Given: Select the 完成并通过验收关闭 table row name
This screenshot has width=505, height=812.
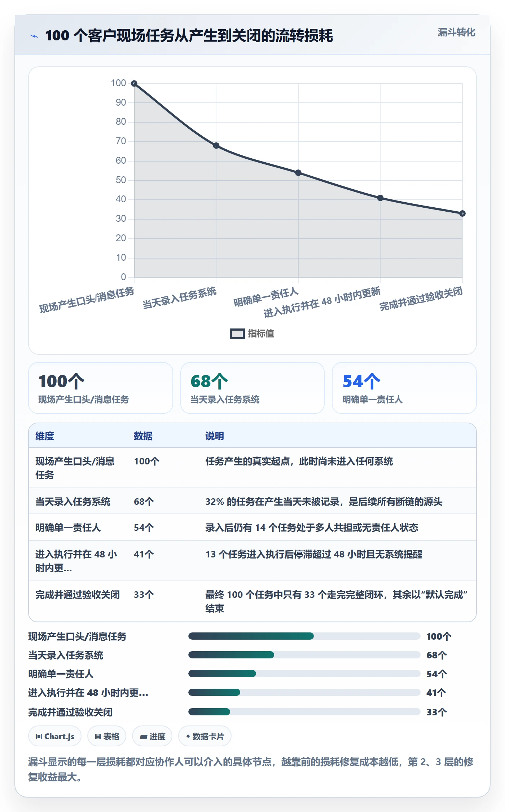Looking at the screenshot, I should point(78,595).
